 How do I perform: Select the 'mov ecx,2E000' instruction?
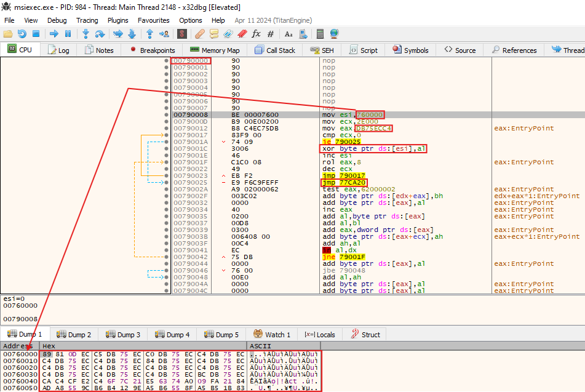(x=350, y=122)
